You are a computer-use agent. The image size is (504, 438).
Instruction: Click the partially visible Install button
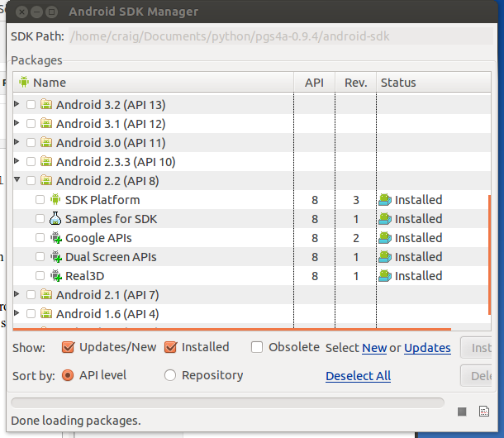click(477, 348)
